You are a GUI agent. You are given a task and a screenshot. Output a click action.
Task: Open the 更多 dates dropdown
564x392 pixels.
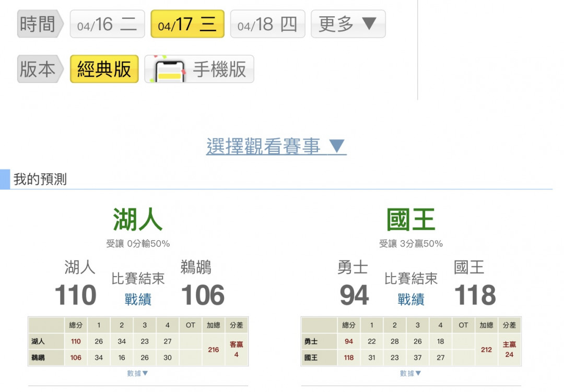pyautogui.click(x=348, y=24)
